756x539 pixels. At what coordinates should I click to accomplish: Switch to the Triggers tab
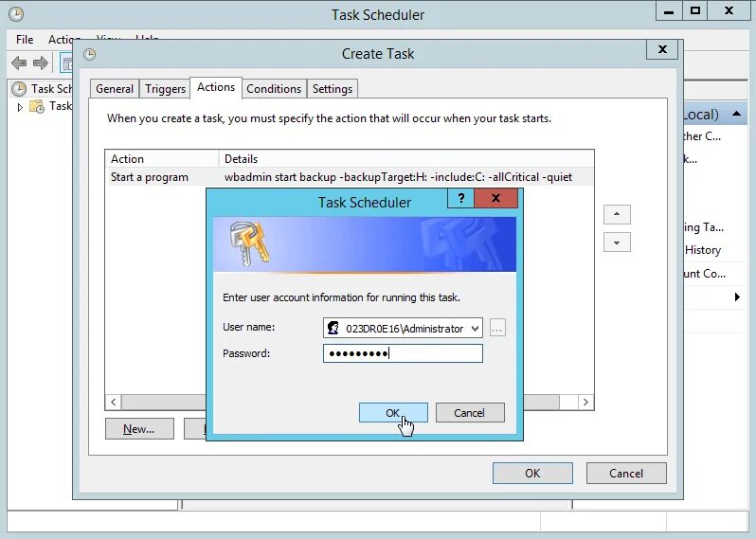[x=165, y=89]
